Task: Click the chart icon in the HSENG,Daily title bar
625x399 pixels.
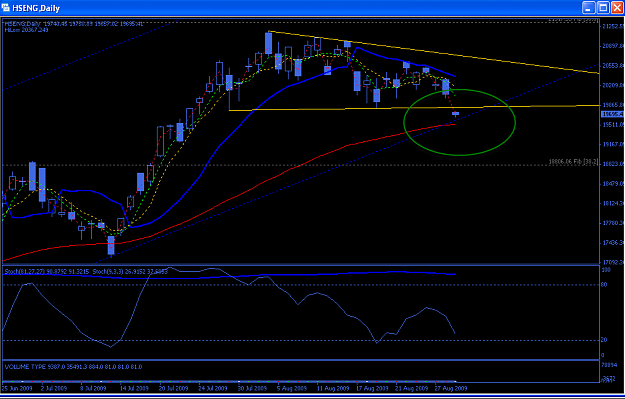Action: pos(6,8)
